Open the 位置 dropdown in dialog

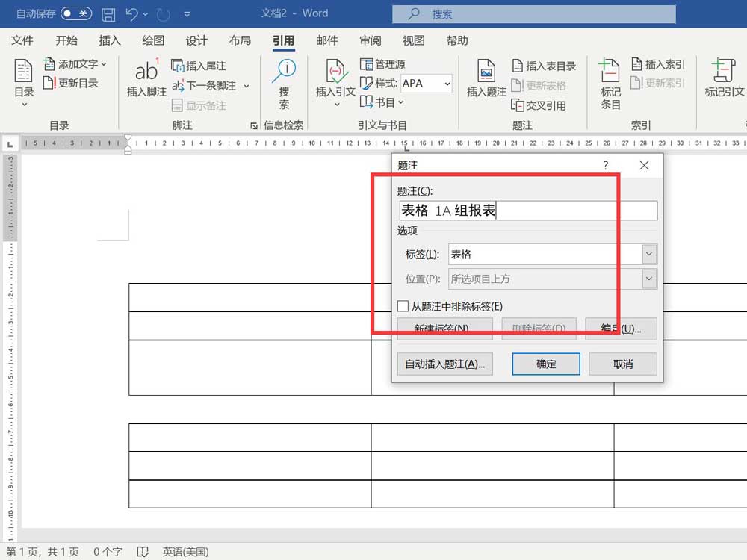(x=649, y=279)
